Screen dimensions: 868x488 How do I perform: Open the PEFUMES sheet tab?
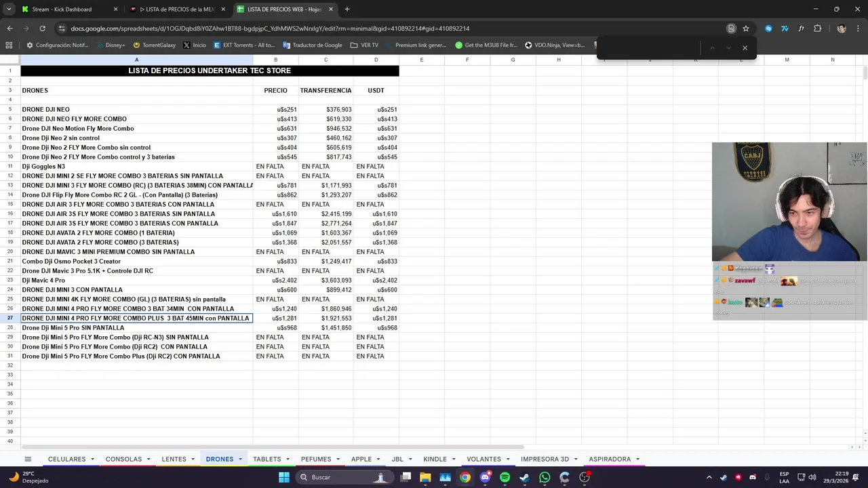coord(316,459)
